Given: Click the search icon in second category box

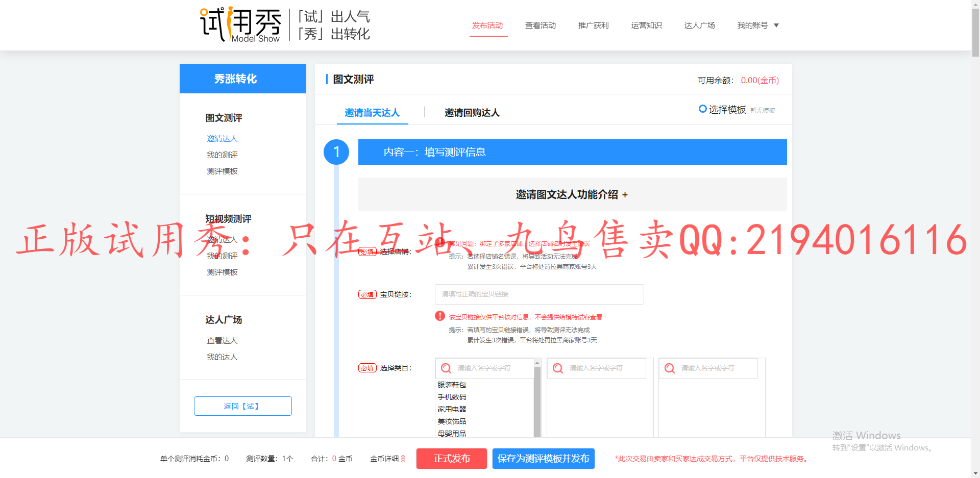Looking at the screenshot, I should tap(558, 368).
